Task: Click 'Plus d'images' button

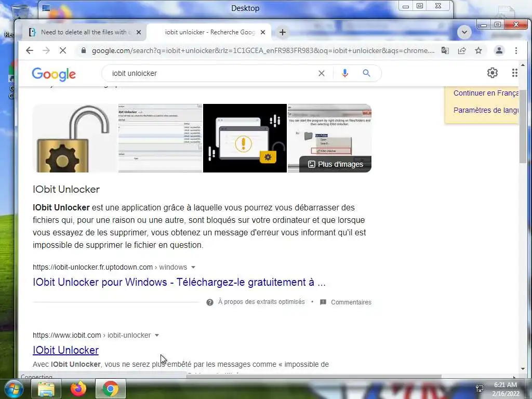Action: coord(335,164)
